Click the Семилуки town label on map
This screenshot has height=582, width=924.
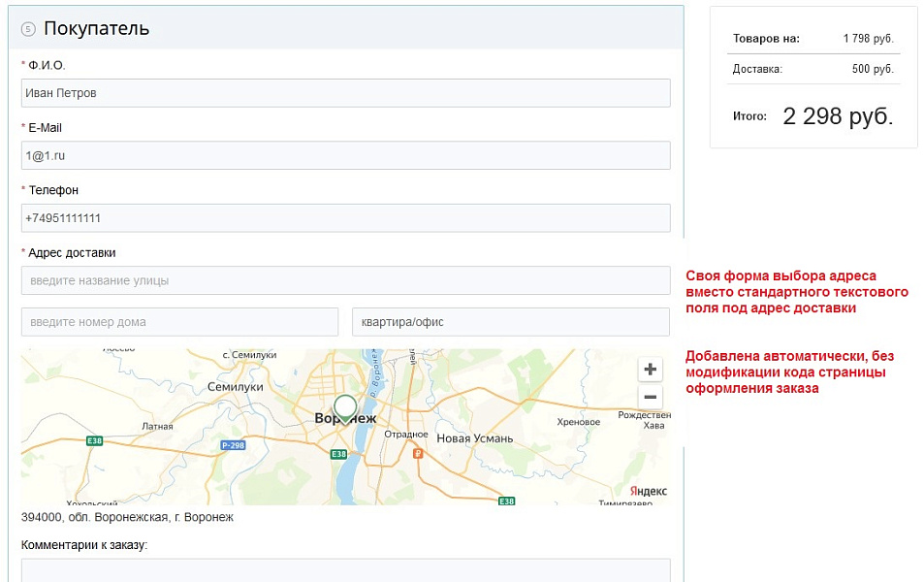coord(235,386)
